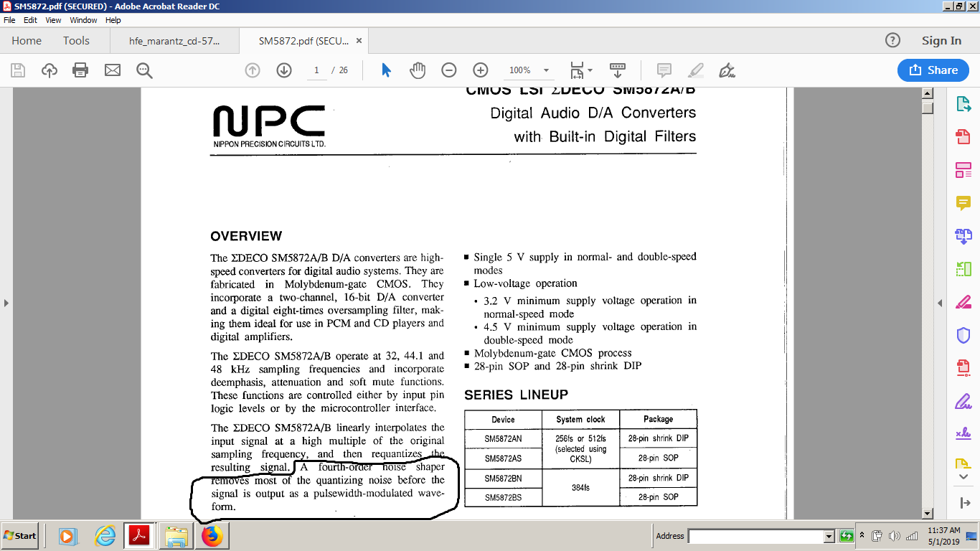Activate the Selection arrow tool
Screen dimensions: 980x551
[x=386, y=70]
